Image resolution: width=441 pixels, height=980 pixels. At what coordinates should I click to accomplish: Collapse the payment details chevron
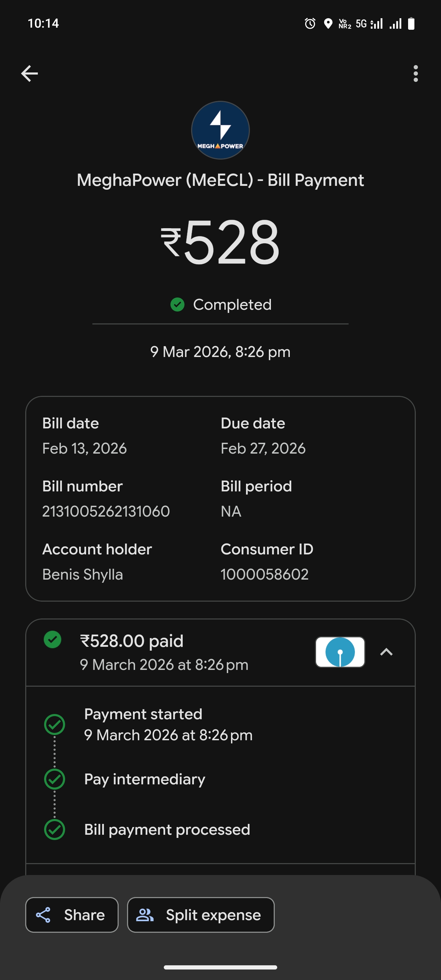pyautogui.click(x=386, y=652)
